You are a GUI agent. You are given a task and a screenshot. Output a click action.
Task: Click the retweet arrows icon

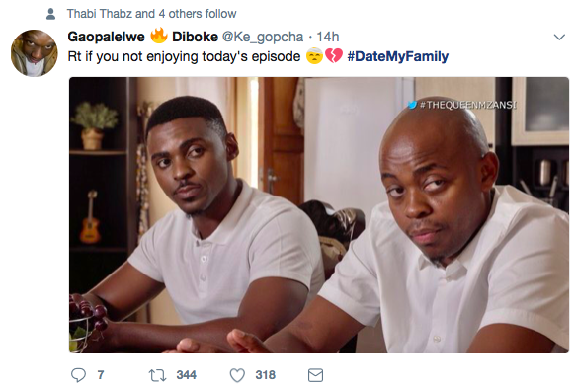(x=157, y=375)
